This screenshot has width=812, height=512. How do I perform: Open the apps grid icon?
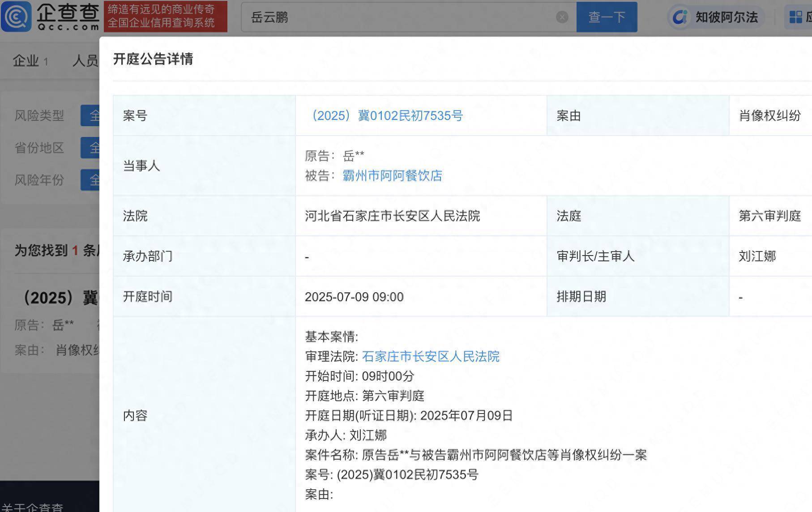(x=795, y=17)
